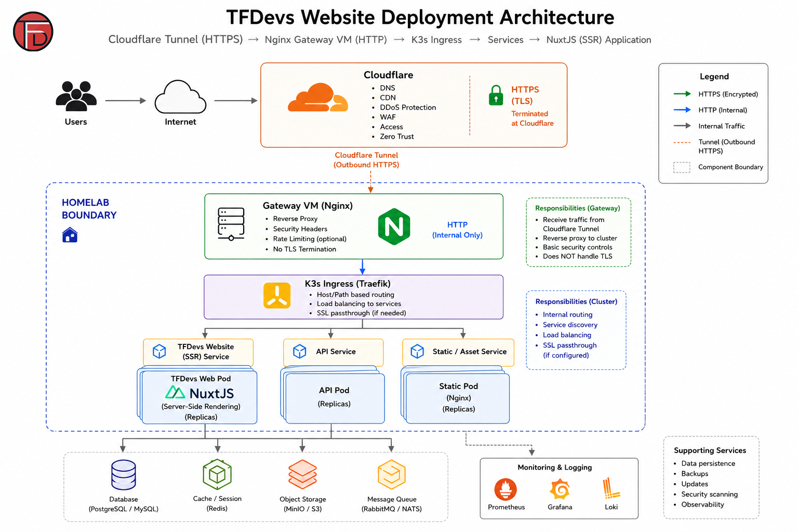Click the API Service box
This screenshot has width=798, height=532.
pyautogui.click(x=333, y=352)
